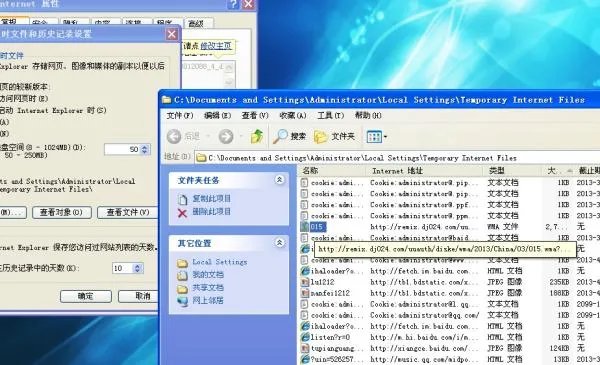Click the disk space value field showing 50
The image size is (600, 365).
click(122, 149)
